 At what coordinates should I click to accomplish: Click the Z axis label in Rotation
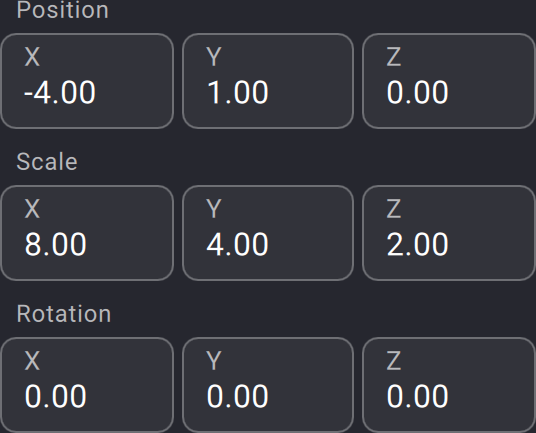point(393,361)
